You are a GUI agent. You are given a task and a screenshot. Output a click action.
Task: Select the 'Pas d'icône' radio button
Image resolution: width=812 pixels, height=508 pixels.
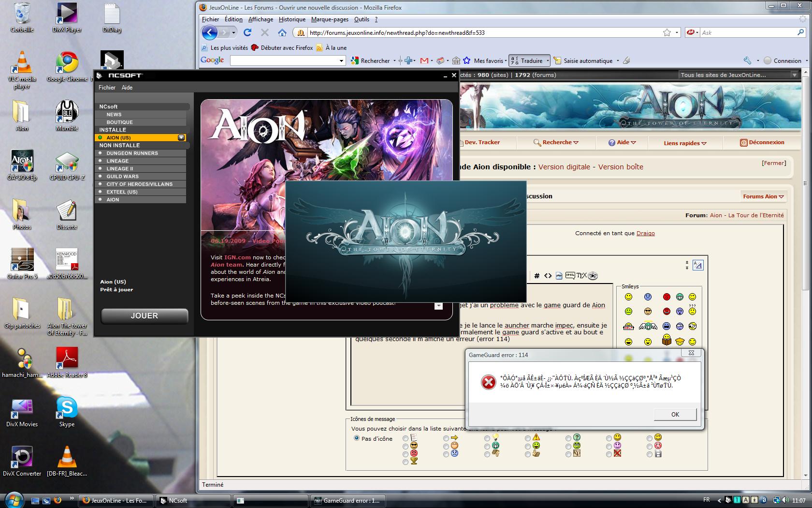357,438
